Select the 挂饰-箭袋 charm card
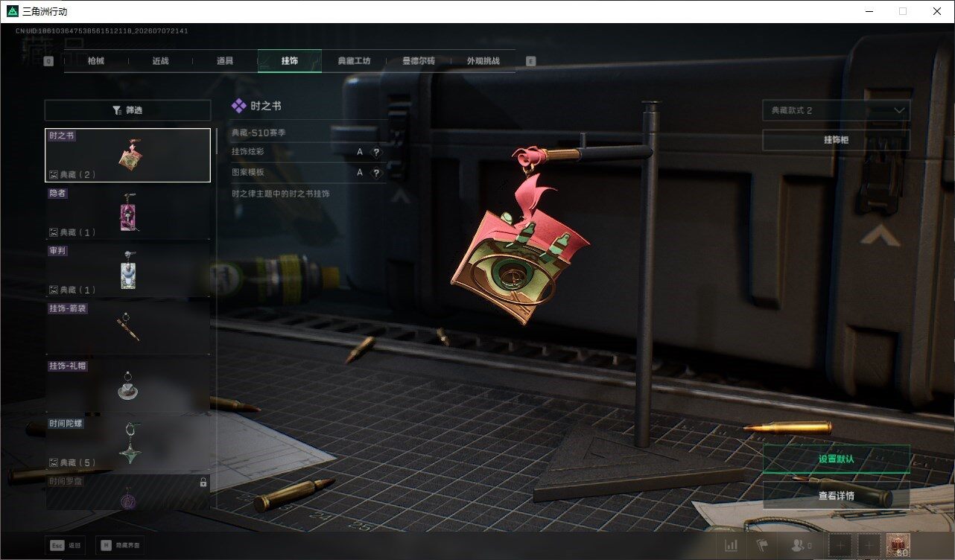The height and width of the screenshot is (560, 955). tap(127, 328)
